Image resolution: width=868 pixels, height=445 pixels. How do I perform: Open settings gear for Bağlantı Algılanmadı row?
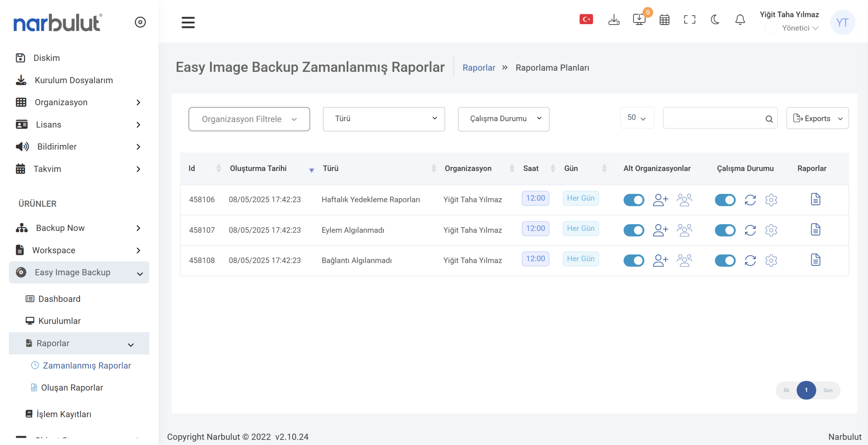pyautogui.click(x=771, y=260)
